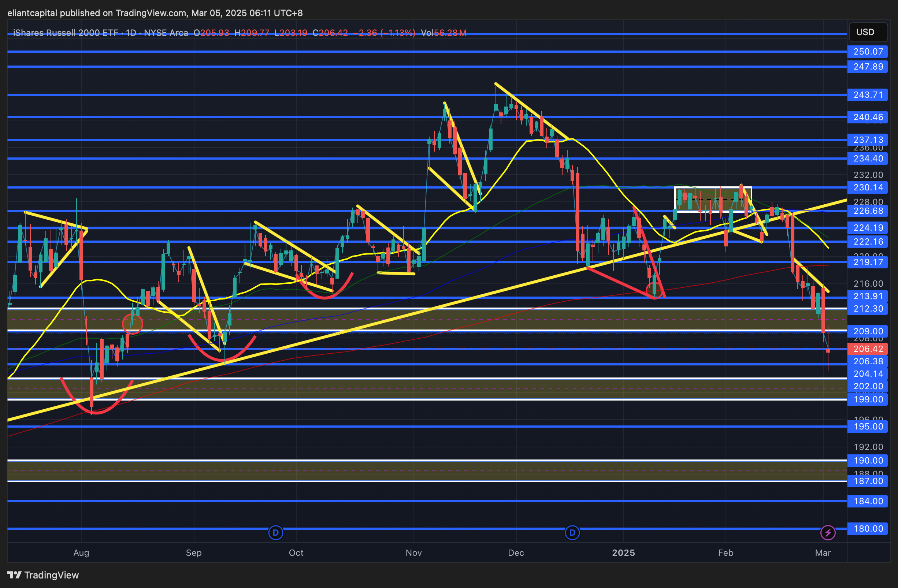The height and width of the screenshot is (588, 898).
Task: Click the 199.00 price level label
Action: (x=868, y=399)
